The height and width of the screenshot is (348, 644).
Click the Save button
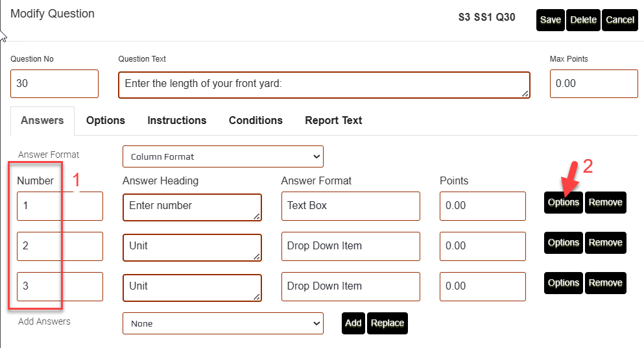click(x=551, y=20)
